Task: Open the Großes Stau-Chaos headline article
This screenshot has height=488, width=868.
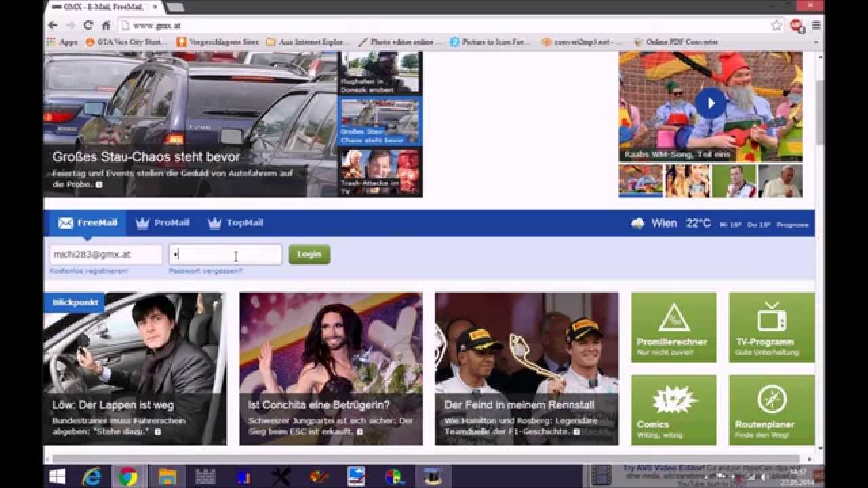Action: click(x=146, y=157)
